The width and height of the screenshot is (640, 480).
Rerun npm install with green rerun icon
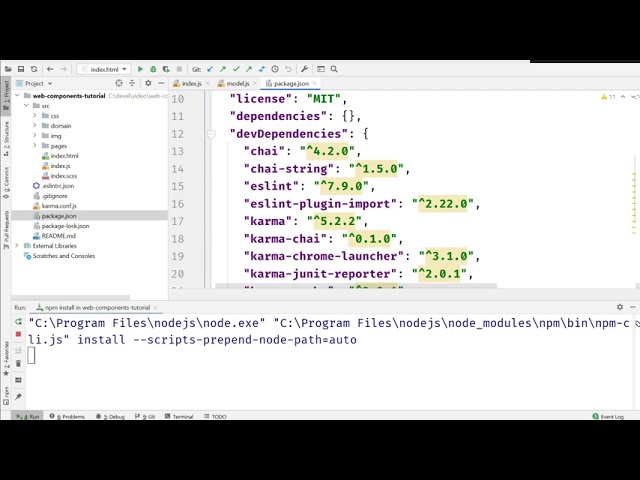click(x=18, y=322)
